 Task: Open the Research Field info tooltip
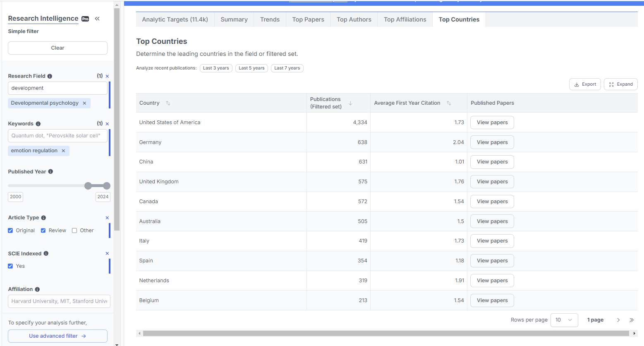(49, 76)
